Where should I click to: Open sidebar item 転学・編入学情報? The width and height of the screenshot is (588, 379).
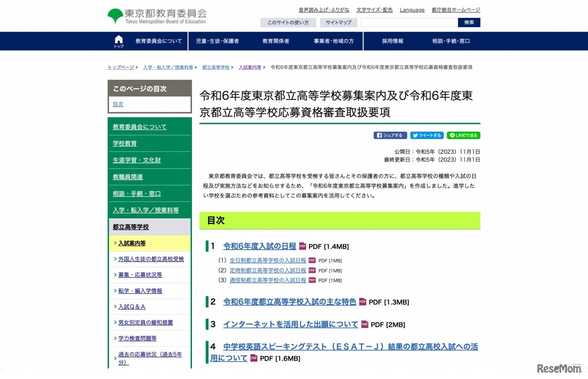[150, 291]
